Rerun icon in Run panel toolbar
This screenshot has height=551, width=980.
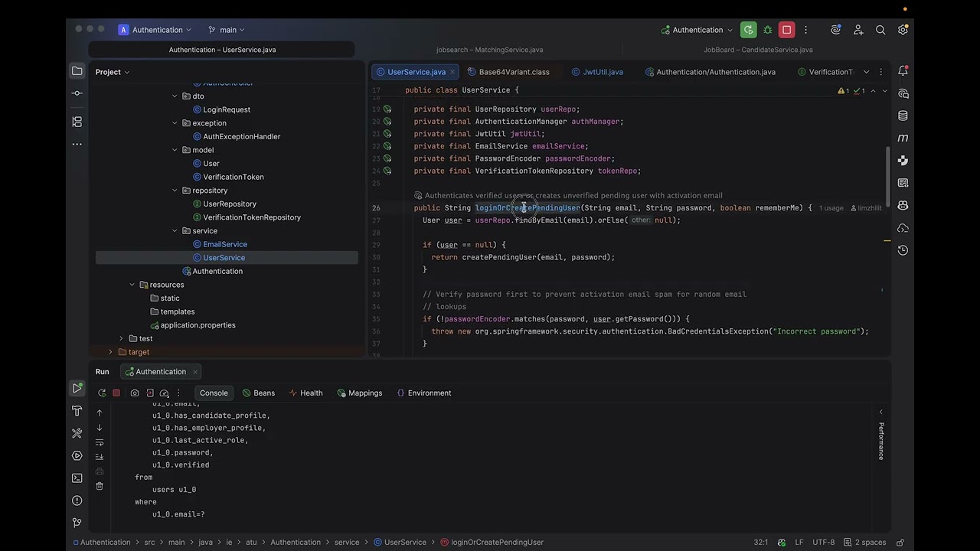102,393
